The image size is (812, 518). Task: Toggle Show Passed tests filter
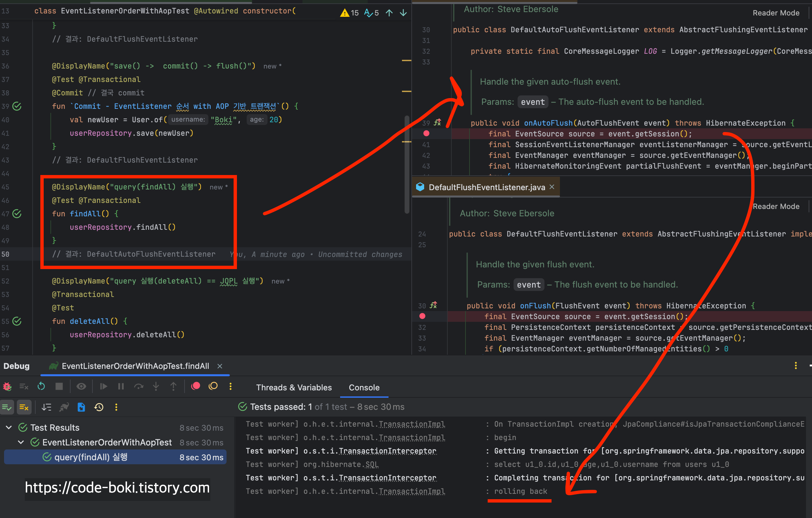7,407
